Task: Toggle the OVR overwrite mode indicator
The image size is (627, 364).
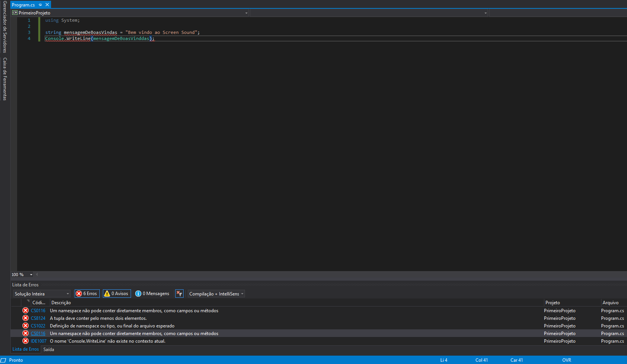Action: [x=566, y=360]
